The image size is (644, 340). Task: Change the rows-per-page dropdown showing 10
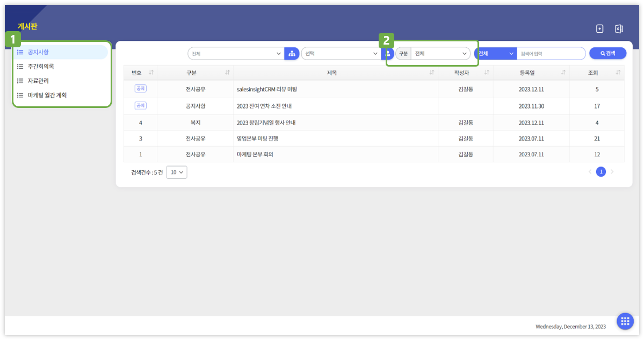pyautogui.click(x=177, y=172)
